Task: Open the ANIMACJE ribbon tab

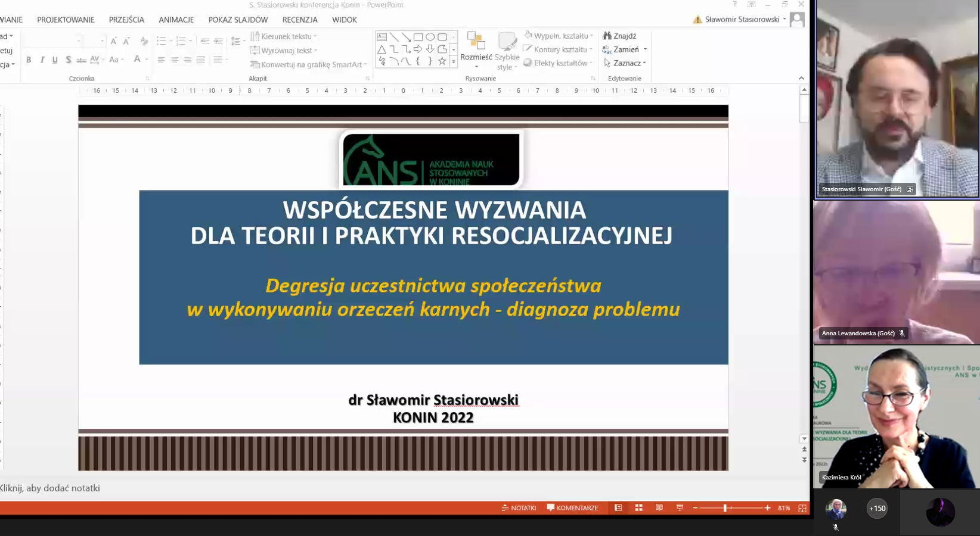Action: pyautogui.click(x=176, y=19)
